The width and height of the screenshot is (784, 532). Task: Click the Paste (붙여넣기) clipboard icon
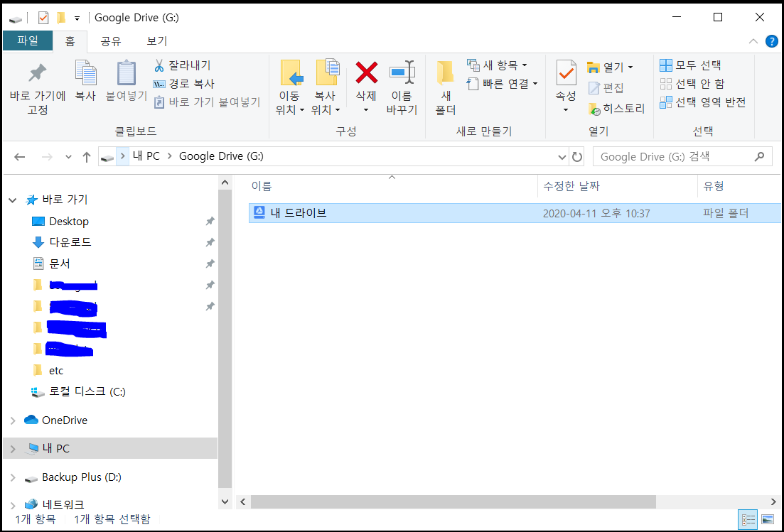pyautogui.click(x=127, y=80)
